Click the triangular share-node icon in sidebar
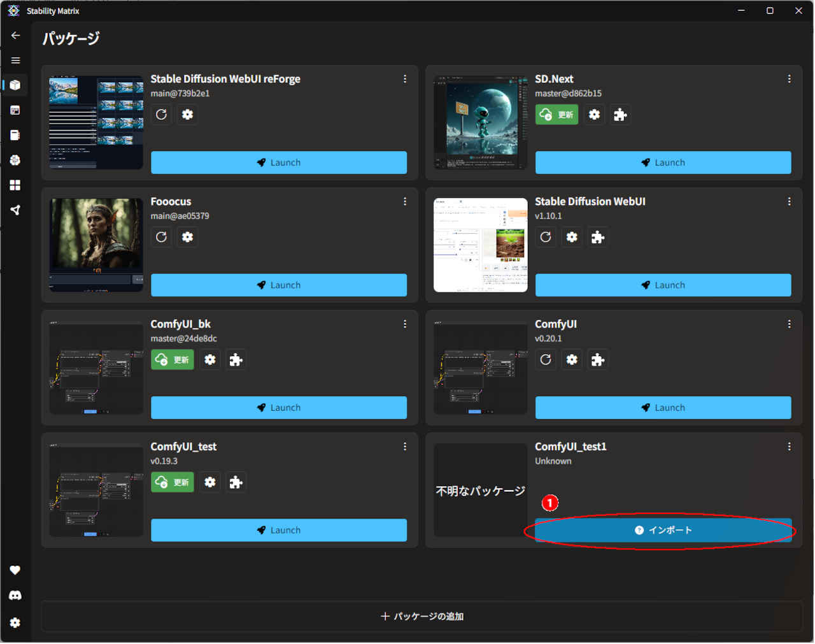 [15, 210]
